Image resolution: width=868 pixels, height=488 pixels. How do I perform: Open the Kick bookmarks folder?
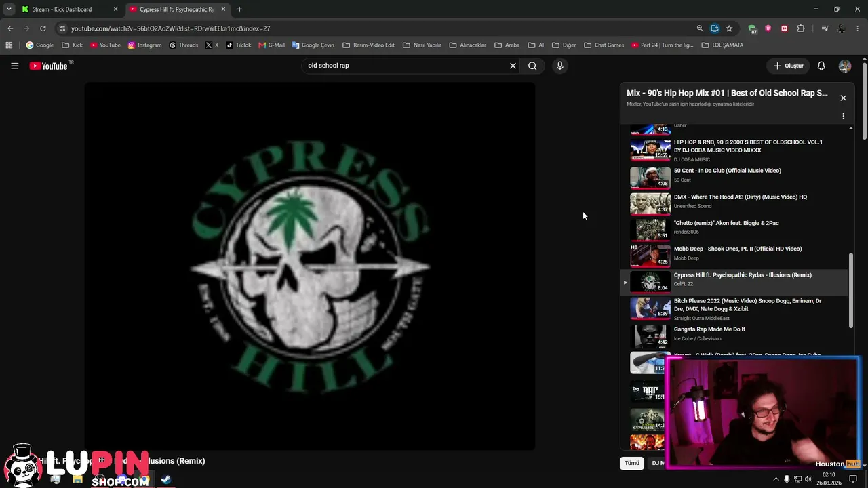click(72, 45)
